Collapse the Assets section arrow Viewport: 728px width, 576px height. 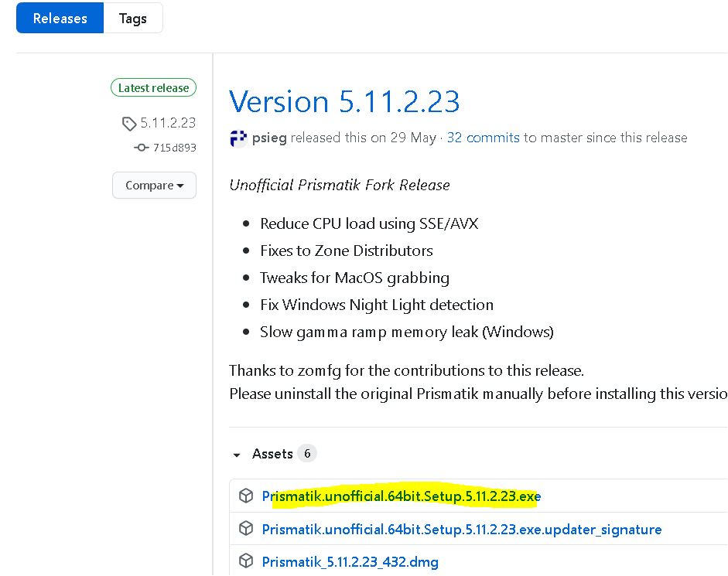[x=237, y=455]
